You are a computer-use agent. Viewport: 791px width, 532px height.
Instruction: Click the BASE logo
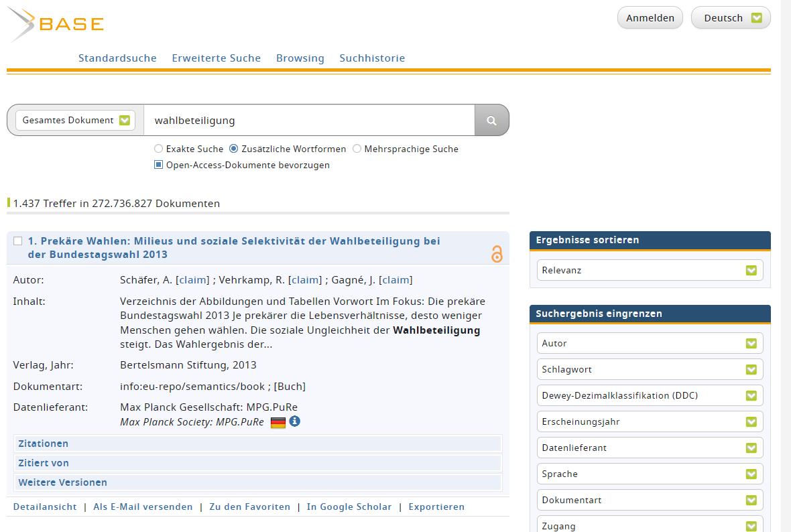click(x=56, y=23)
